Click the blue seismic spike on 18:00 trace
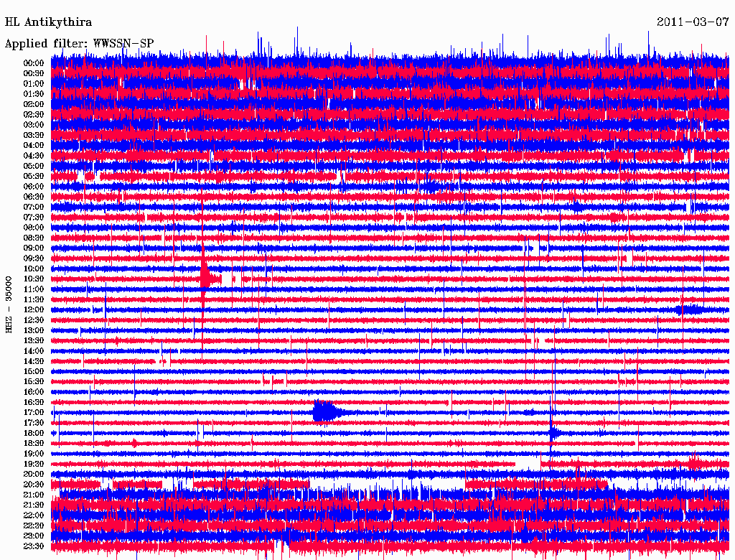This screenshot has height=560, width=735. point(552,432)
